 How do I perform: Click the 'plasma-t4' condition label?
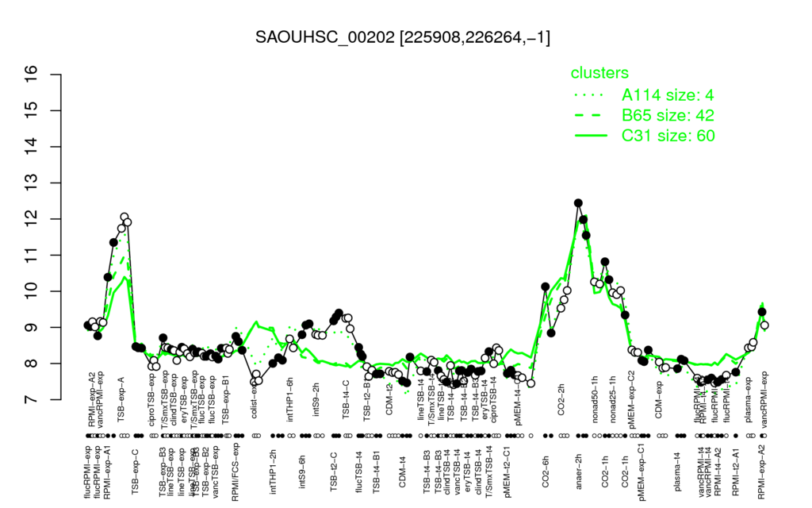(x=677, y=471)
